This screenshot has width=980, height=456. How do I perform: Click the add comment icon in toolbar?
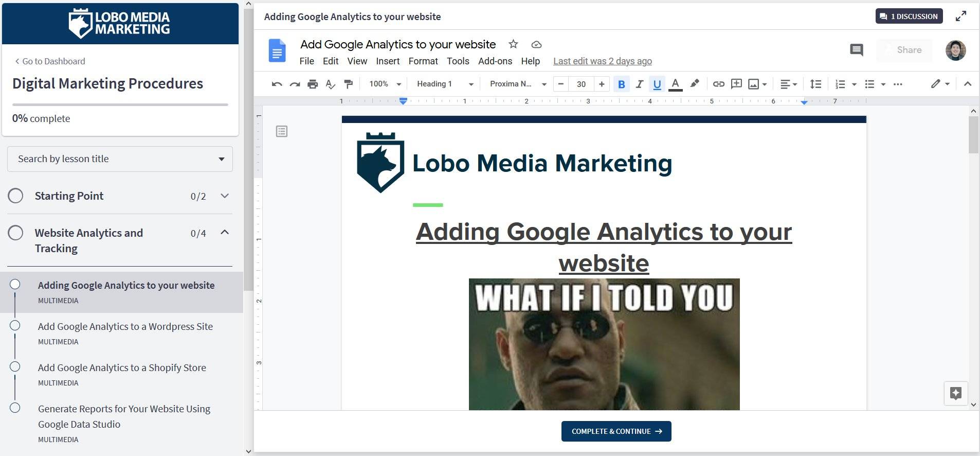click(x=736, y=84)
